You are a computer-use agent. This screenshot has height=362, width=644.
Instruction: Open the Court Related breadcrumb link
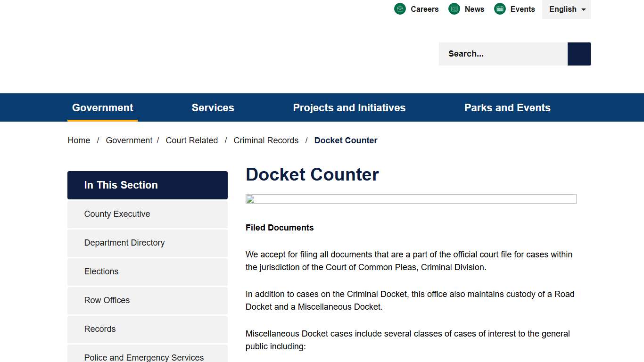pyautogui.click(x=192, y=140)
